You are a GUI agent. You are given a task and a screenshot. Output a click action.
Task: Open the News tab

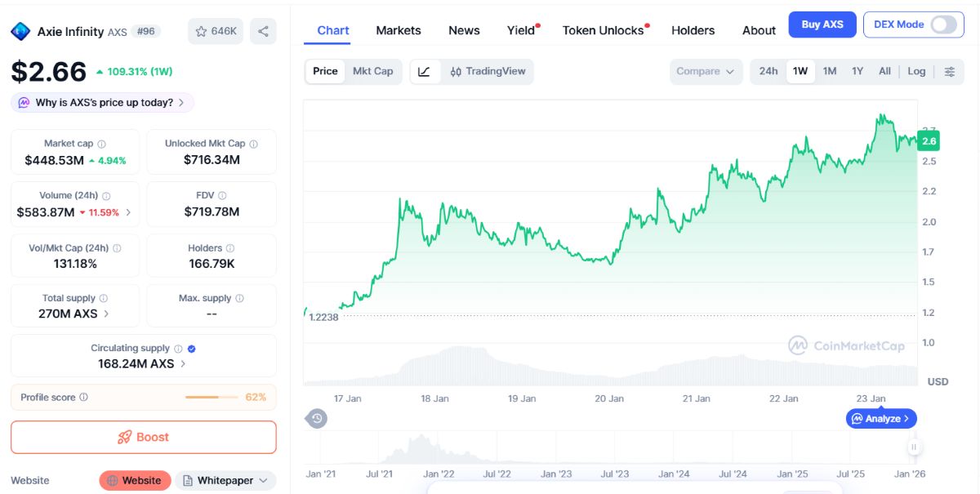click(464, 30)
